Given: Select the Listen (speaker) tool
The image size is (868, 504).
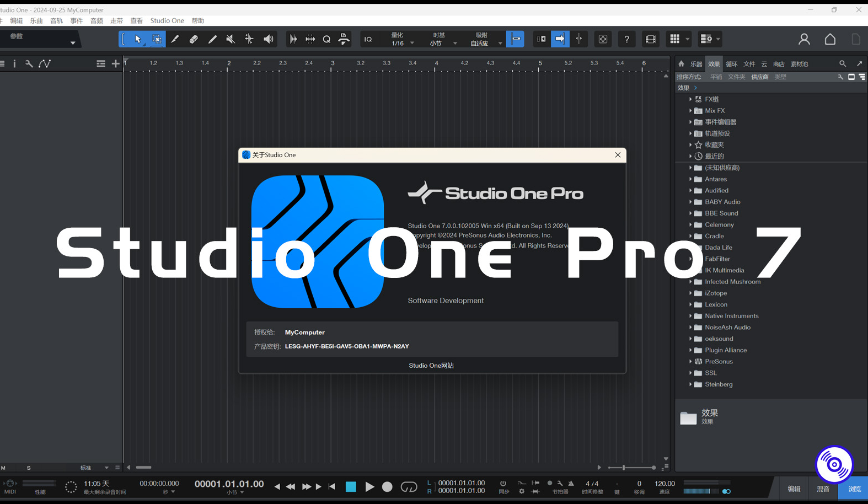Looking at the screenshot, I should coord(269,39).
